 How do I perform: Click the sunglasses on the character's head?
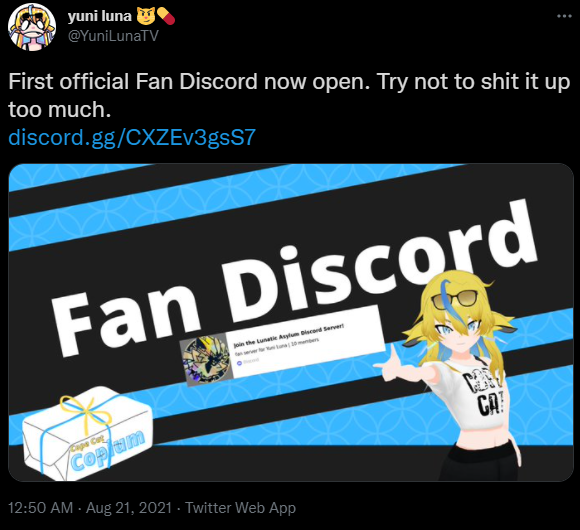(x=454, y=299)
